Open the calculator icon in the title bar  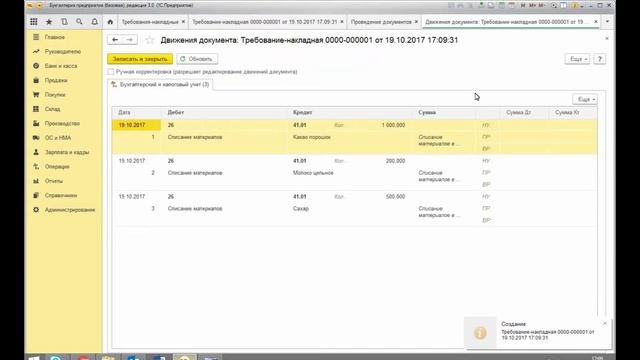(x=501, y=6)
